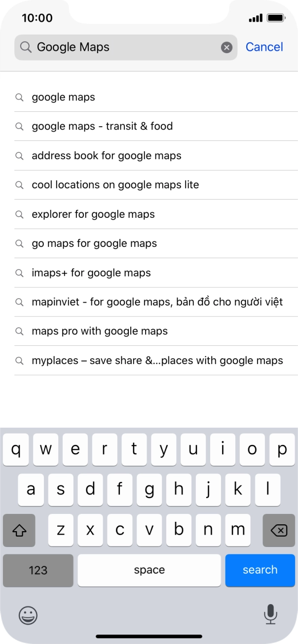Tap the search icon next to "imaps+ for google maps"
Image resolution: width=298 pixels, height=644 pixels.
click(x=20, y=272)
